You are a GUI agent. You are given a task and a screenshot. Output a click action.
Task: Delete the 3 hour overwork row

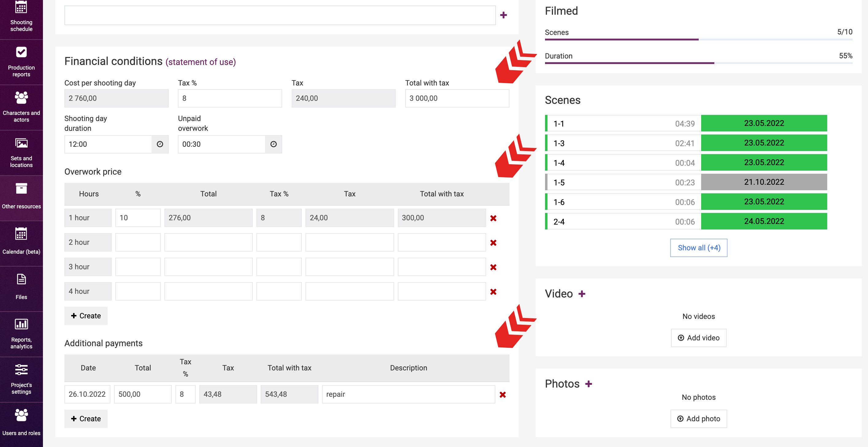coord(493,267)
